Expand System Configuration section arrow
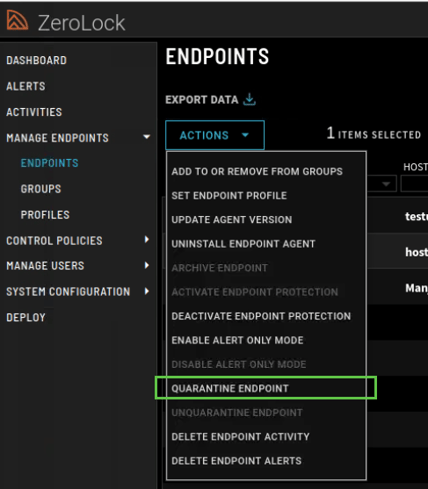Screen dimensions: 428x489 147,291
